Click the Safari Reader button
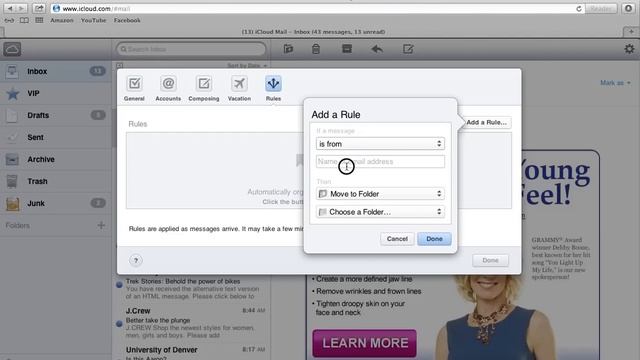Viewport: 640px width, 360px height. (601, 9)
